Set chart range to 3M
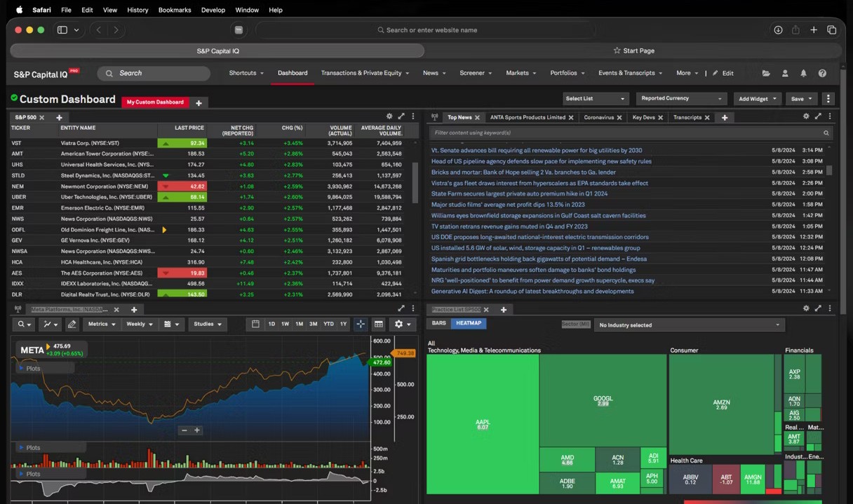Screen dimensions: 853x504 pyautogui.click(x=314, y=324)
